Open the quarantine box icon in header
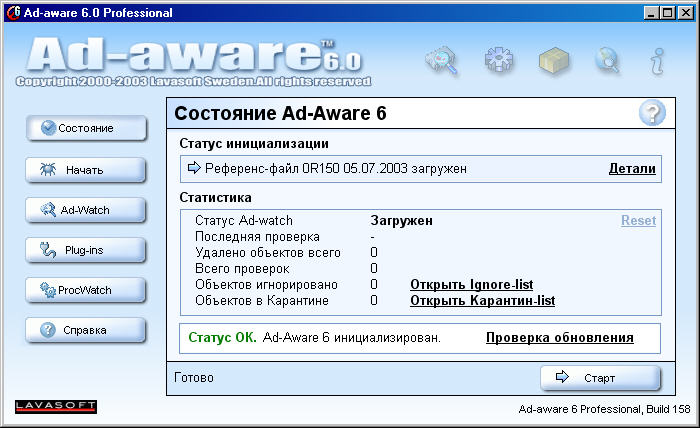 pos(554,60)
